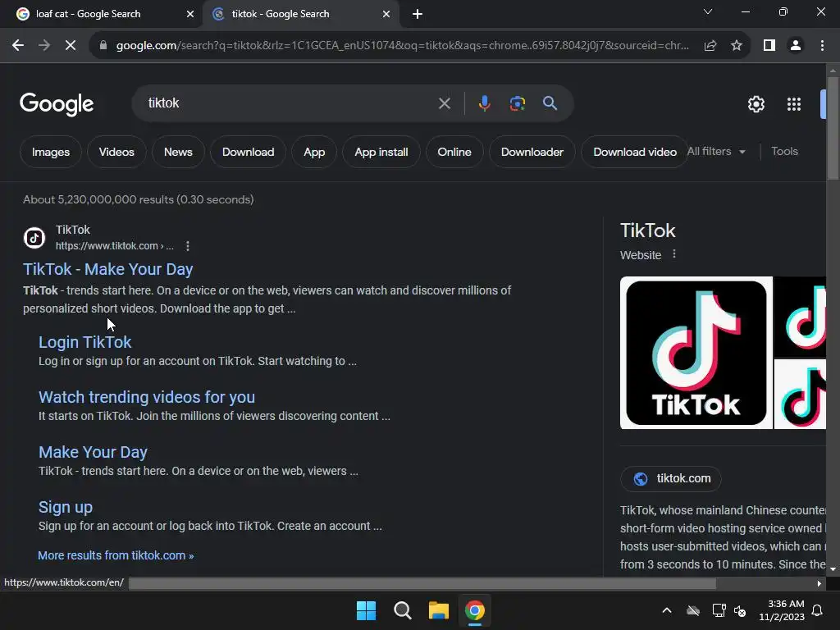The height and width of the screenshot is (630, 840).
Task: Open more options for the TikTok result
Action: [x=188, y=246]
